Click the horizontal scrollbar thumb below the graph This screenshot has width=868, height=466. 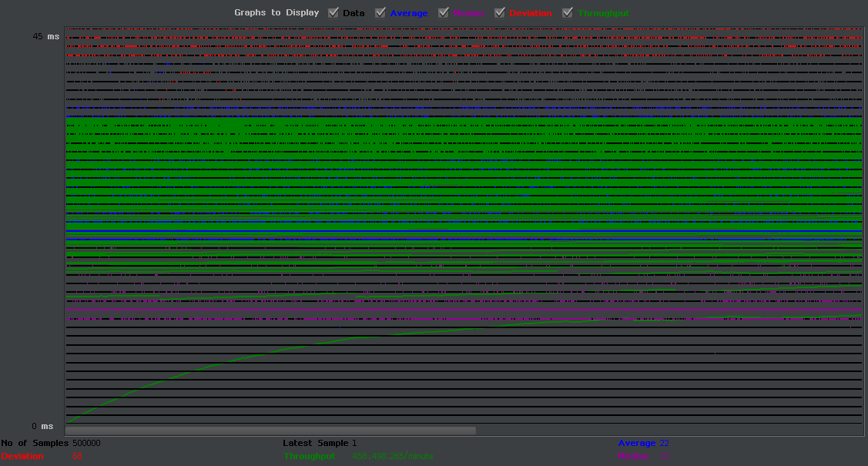pyautogui.click(x=270, y=430)
